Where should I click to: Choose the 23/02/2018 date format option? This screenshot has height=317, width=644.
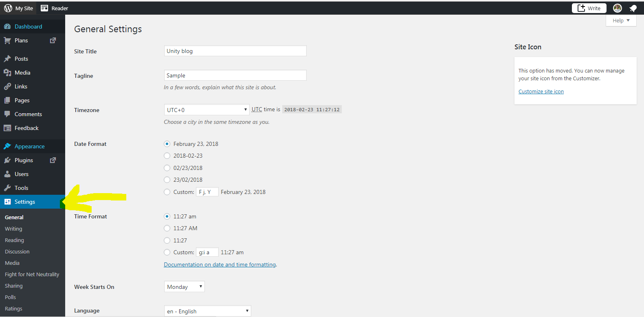click(167, 180)
